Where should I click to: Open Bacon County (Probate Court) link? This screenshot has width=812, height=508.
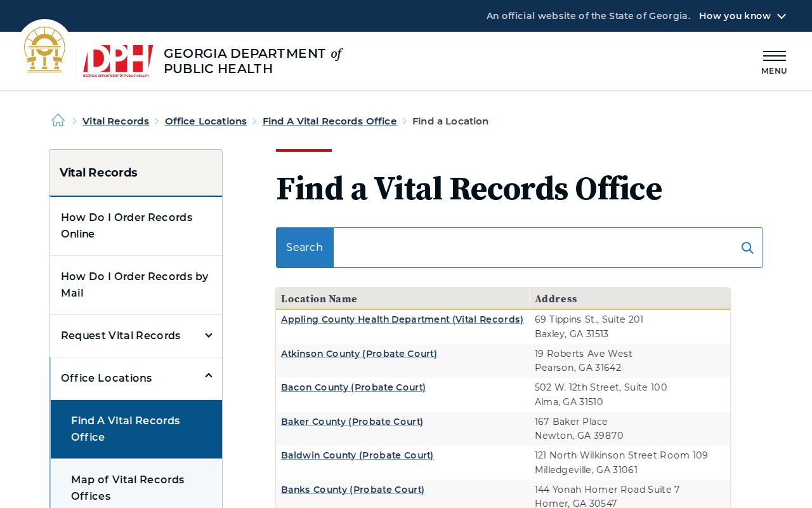[353, 387]
